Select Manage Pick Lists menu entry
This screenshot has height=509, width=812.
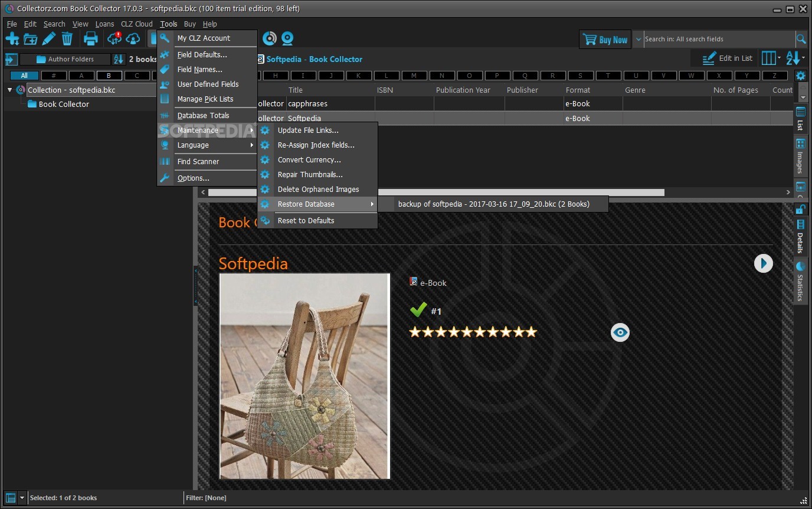[208, 99]
